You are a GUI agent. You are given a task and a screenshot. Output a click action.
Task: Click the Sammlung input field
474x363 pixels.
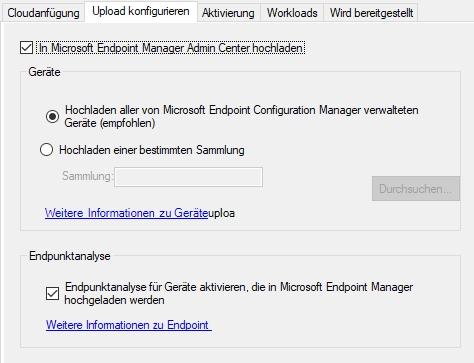point(188,177)
